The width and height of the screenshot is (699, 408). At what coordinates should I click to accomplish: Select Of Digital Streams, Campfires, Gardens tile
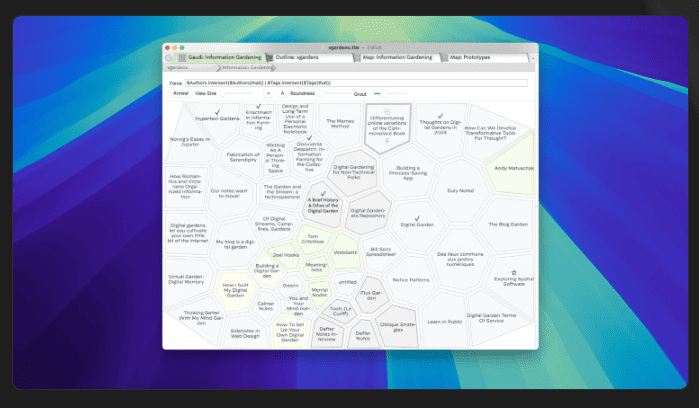(x=274, y=224)
